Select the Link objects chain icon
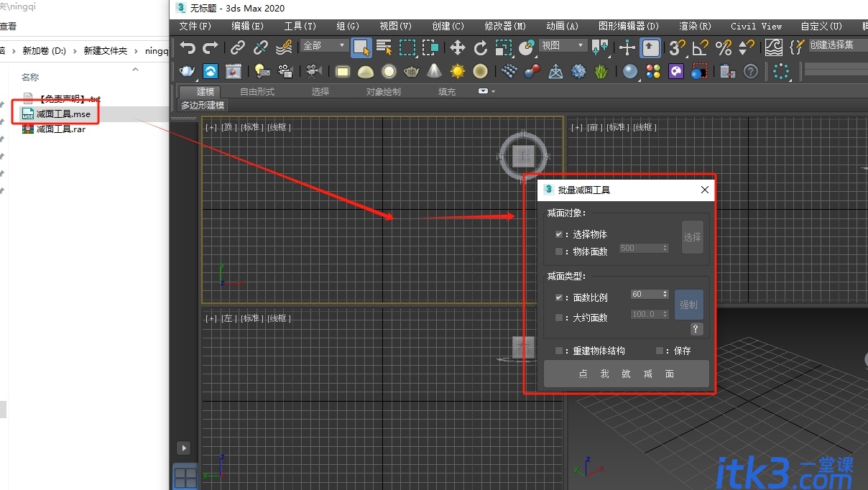This screenshot has width=868, height=490. (238, 48)
